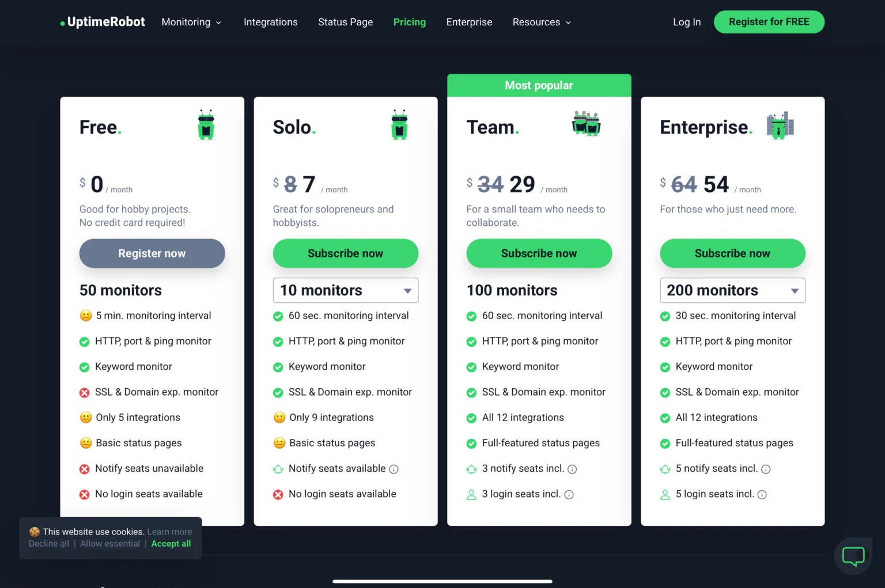
Task: Click Register now on the Free plan
Action: 152,253
